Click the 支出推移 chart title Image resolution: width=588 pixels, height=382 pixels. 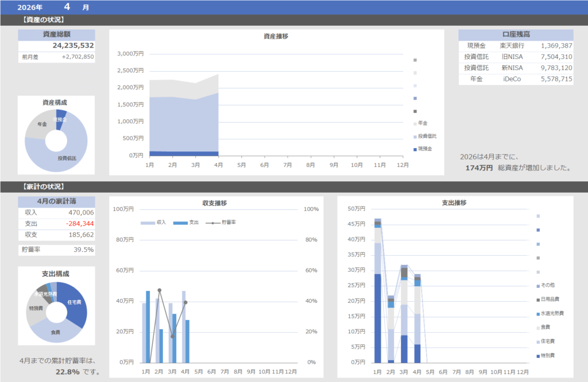pos(454,203)
